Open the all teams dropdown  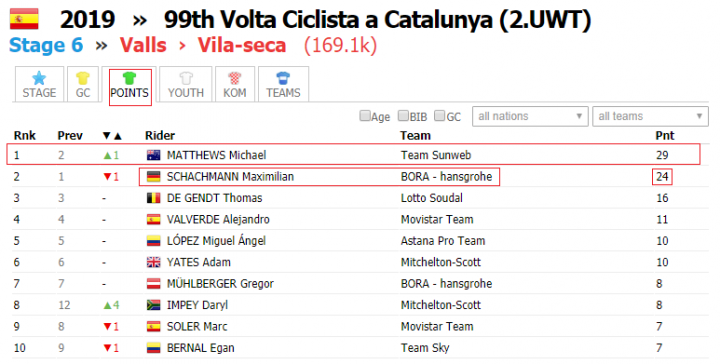tap(650, 116)
